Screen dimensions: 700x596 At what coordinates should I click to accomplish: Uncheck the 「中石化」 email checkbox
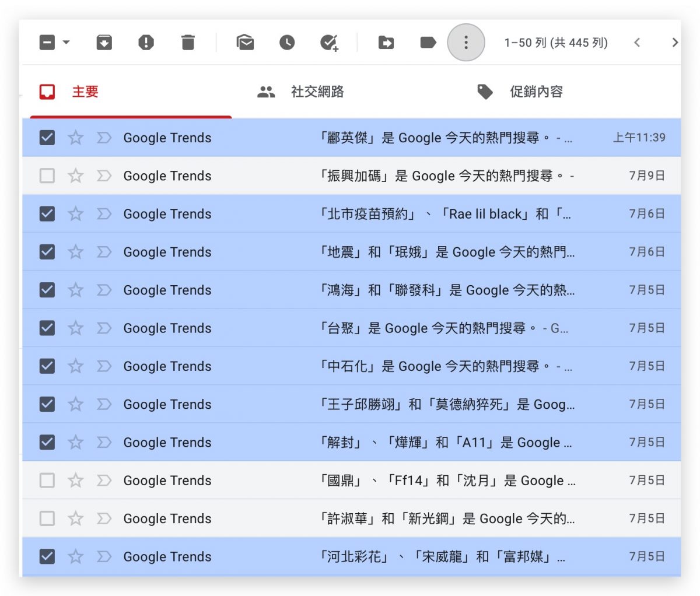tap(47, 366)
